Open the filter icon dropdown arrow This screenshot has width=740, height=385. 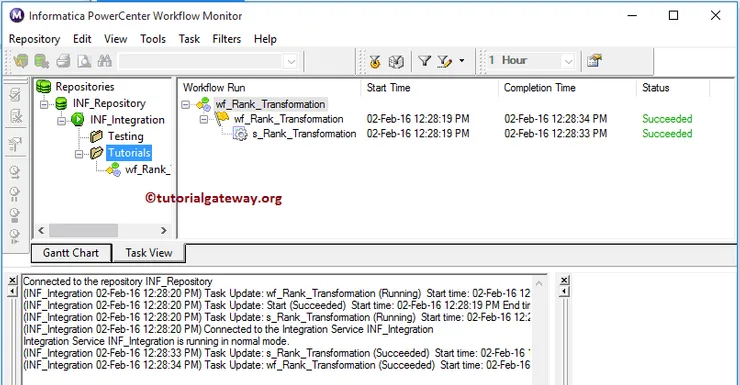click(462, 60)
